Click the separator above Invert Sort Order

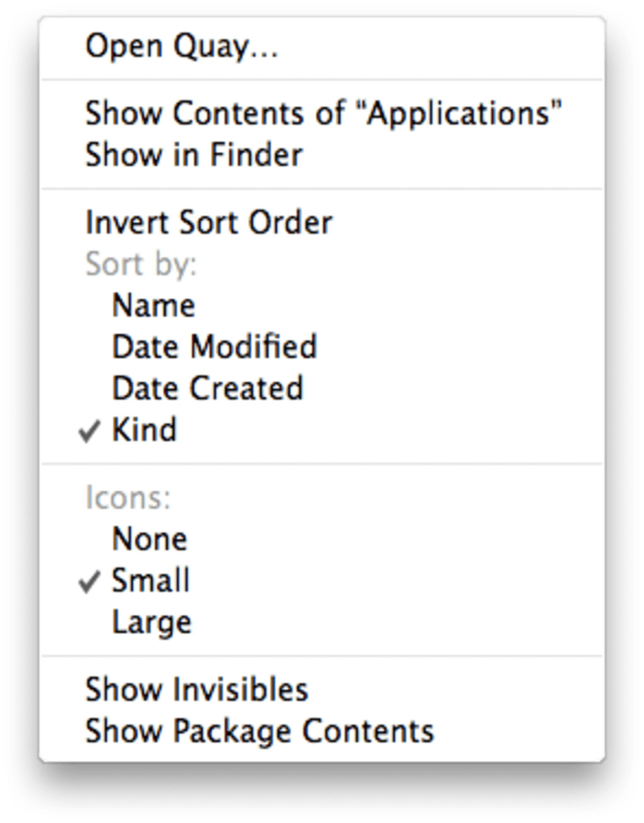click(322, 189)
